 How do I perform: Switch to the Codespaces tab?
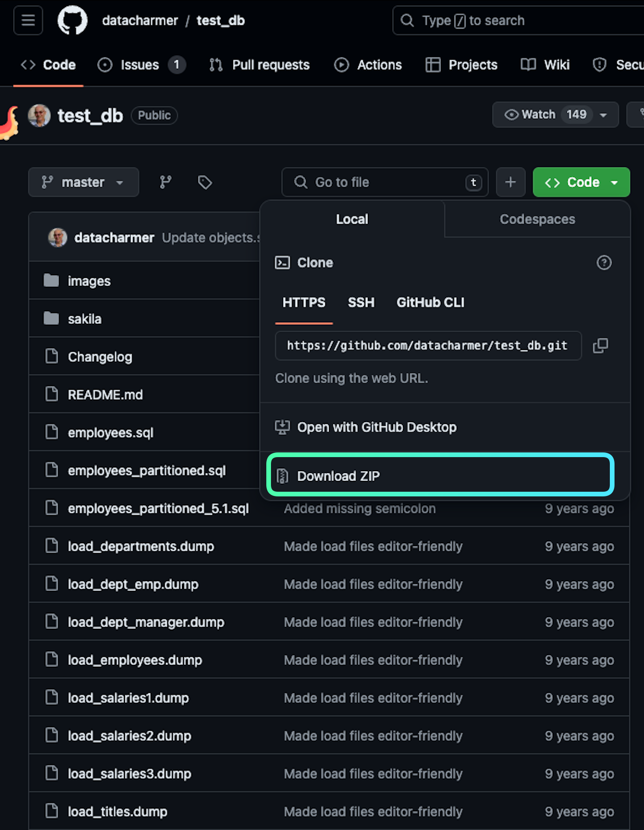(537, 219)
